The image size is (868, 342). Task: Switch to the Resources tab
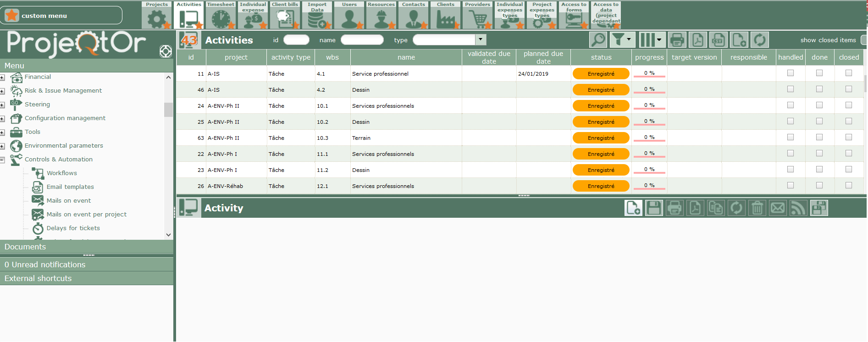point(381,15)
